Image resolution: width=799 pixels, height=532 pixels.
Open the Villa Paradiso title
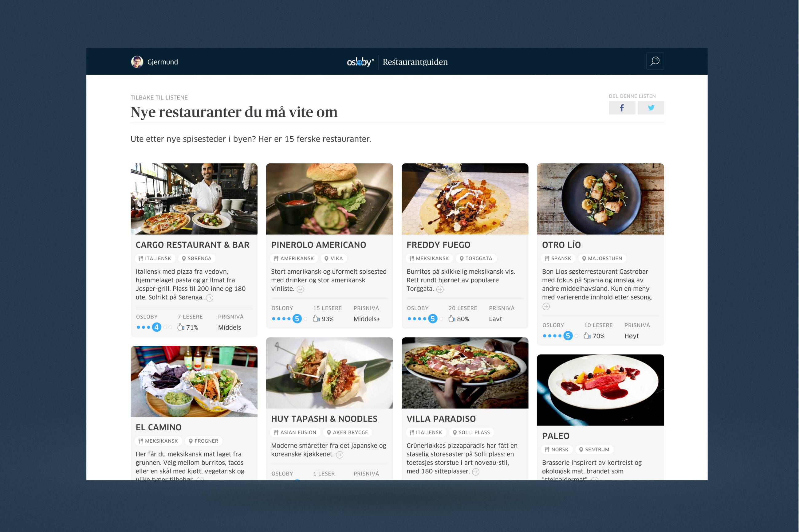(x=441, y=419)
